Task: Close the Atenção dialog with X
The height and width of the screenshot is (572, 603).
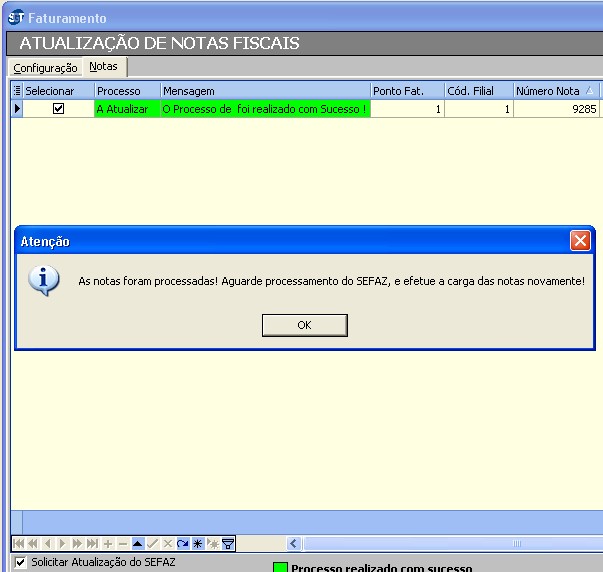Action: click(579, 241)
